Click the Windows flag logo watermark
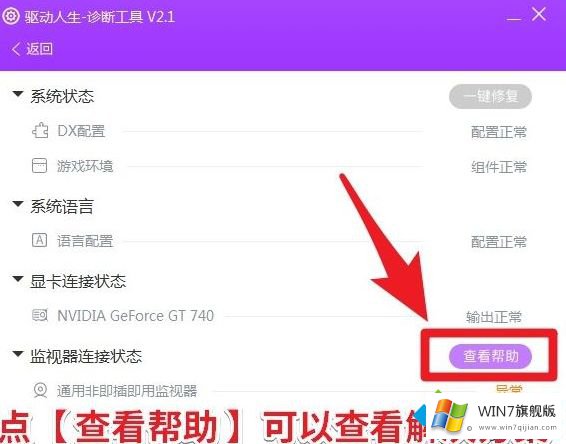This screenshot has height=444, width=566. (449, 415)
